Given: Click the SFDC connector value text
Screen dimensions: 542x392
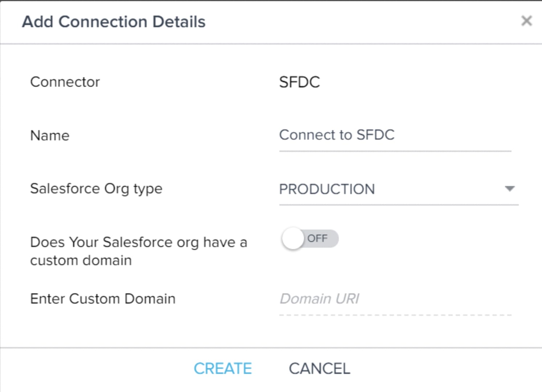Looking at the screenshot, I should click(x=299, y=82).
